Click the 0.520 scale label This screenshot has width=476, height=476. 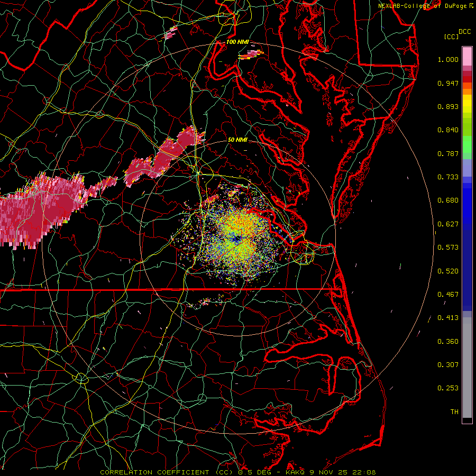click(448, 271)
